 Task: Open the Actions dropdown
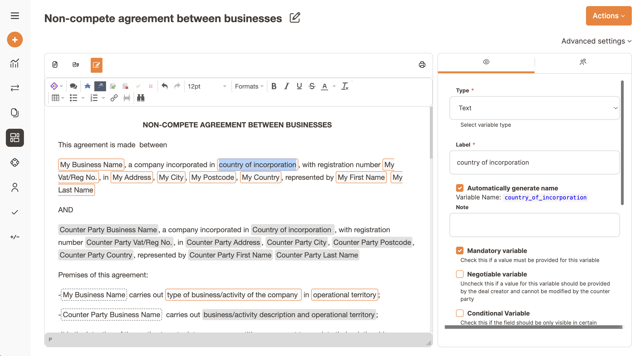point(609,16)
